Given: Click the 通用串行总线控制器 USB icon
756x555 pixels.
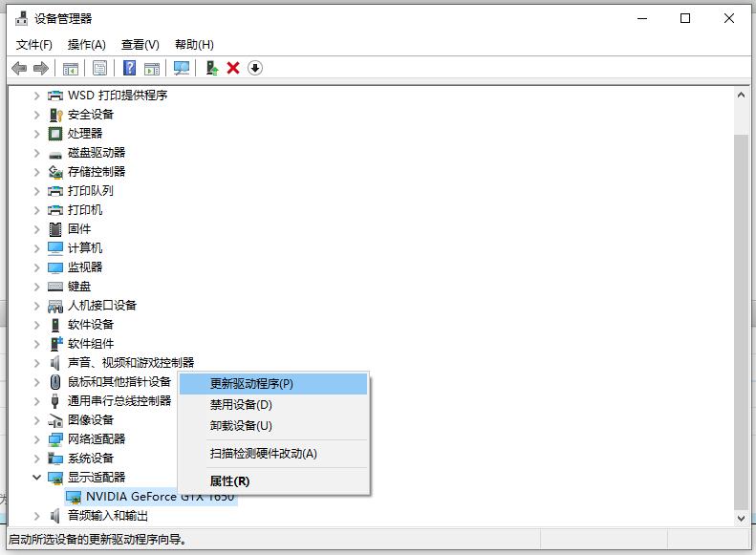Looking at the screenshot, I should 55,401.
